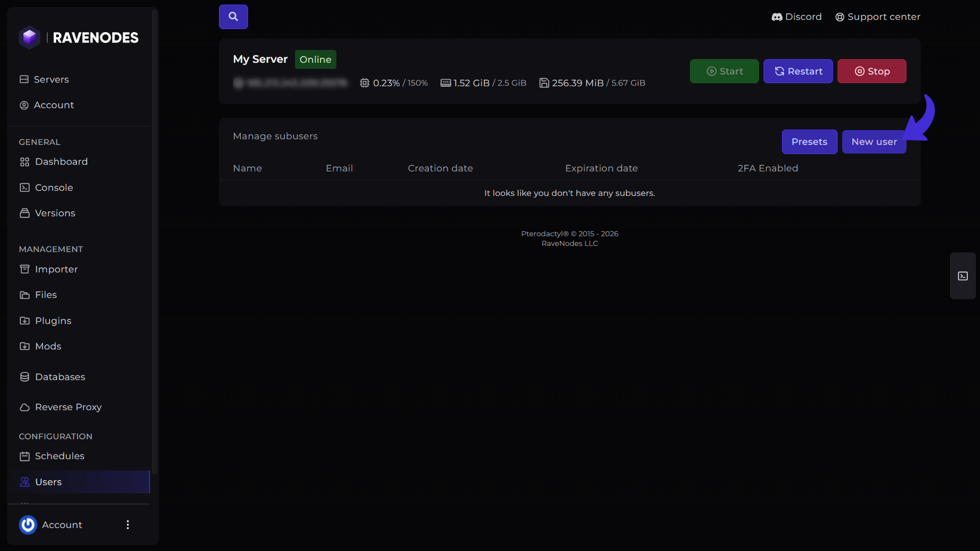Click the CPU usage 0.23% value

coord(386,83)
